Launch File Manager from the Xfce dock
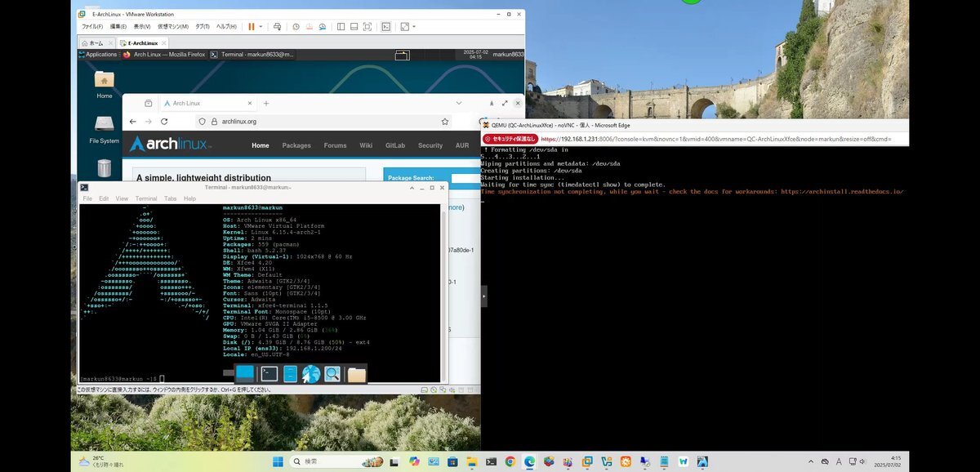980x472 pixels. click(290, 374)
